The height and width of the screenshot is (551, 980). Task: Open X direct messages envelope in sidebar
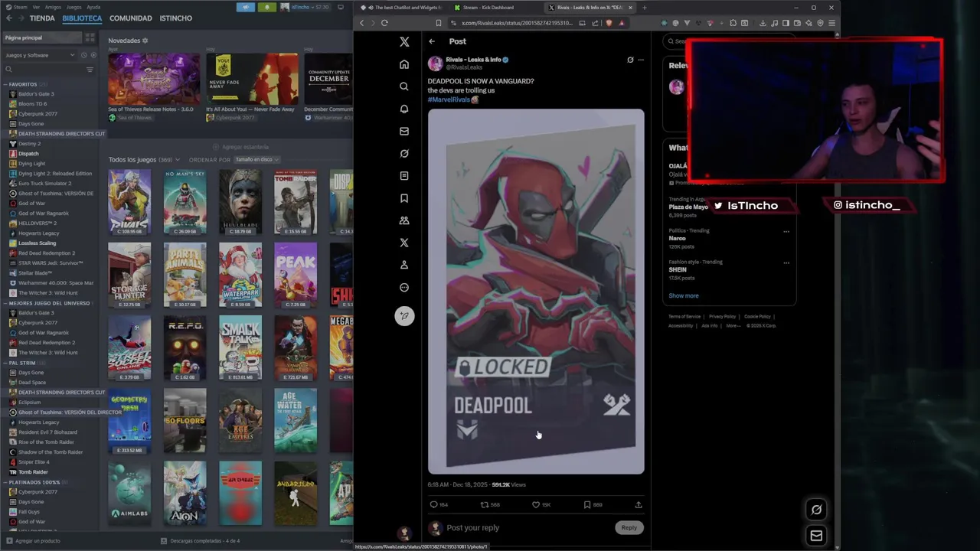pos(404,131)
